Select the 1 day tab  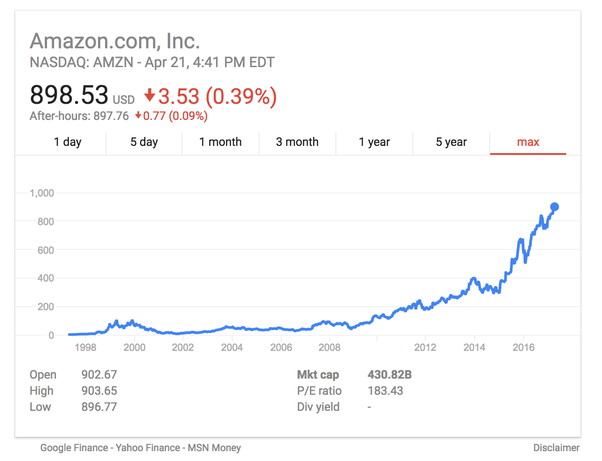coord(67,142)
